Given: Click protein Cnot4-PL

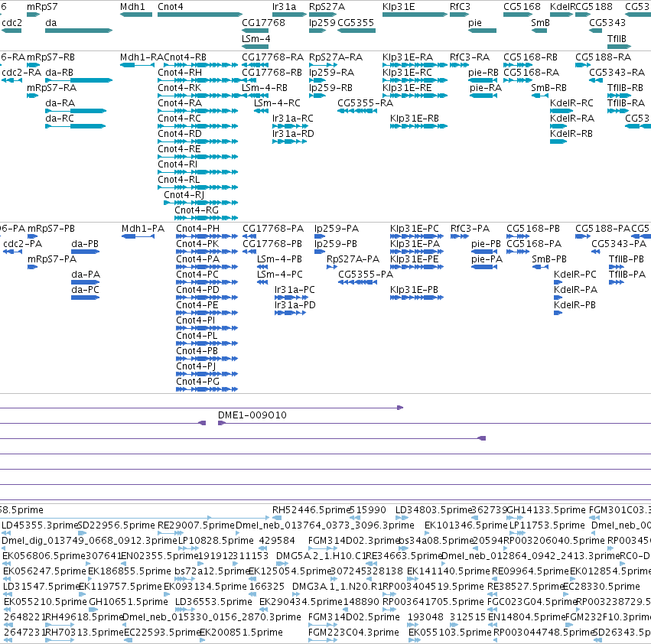Looking at the screenshot, I should (197, 336).
